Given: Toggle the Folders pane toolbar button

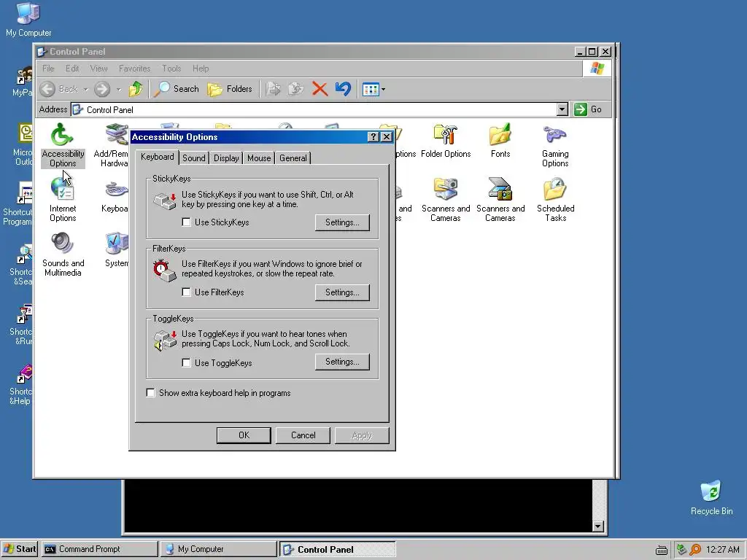Looking at the screenshot, I should (230, 88).
